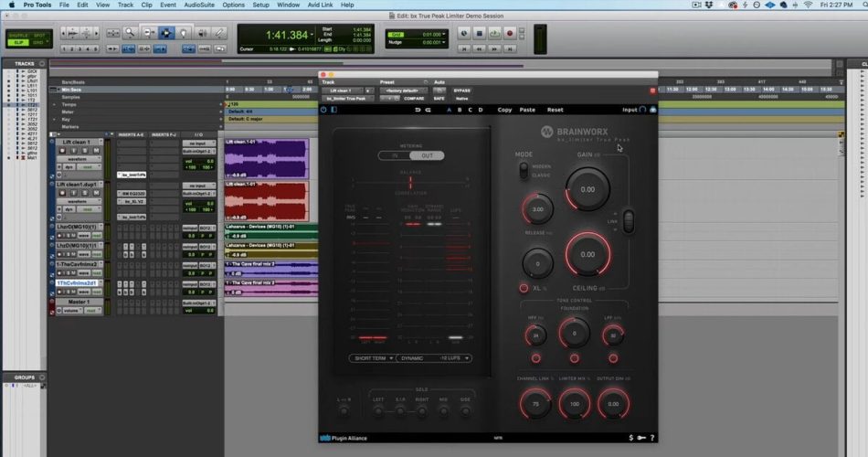
Task: Open the Track menu
Action: click(x=125, y=5)
